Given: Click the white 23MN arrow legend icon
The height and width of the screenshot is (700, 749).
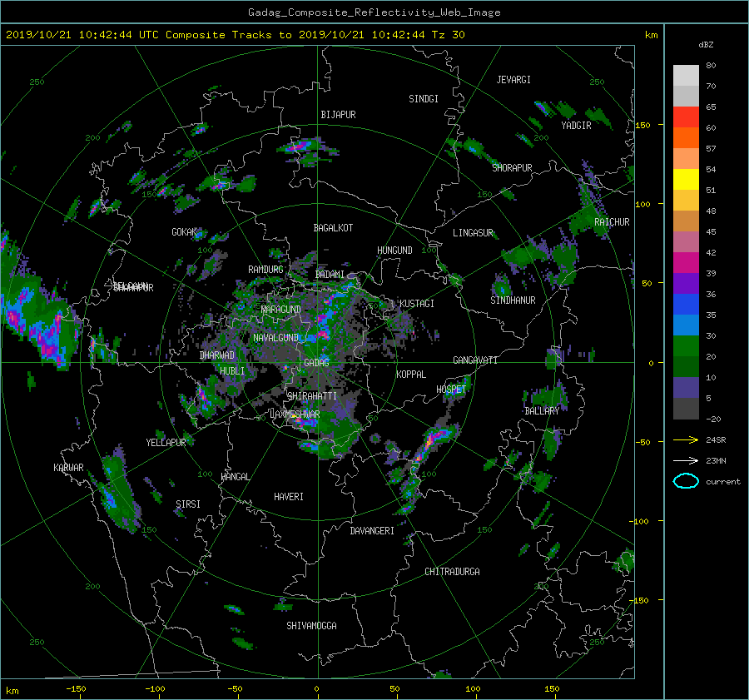Looking at the screenshot, I should (686, 460).
